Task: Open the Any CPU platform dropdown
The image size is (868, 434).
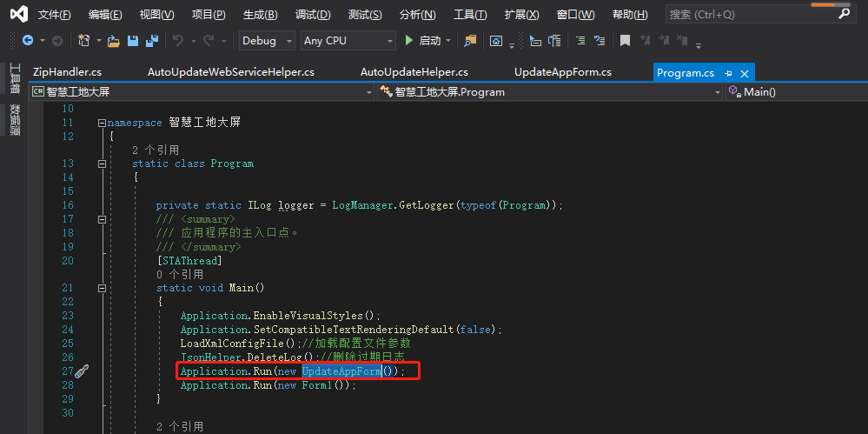Action: click(x=348, y=41)
